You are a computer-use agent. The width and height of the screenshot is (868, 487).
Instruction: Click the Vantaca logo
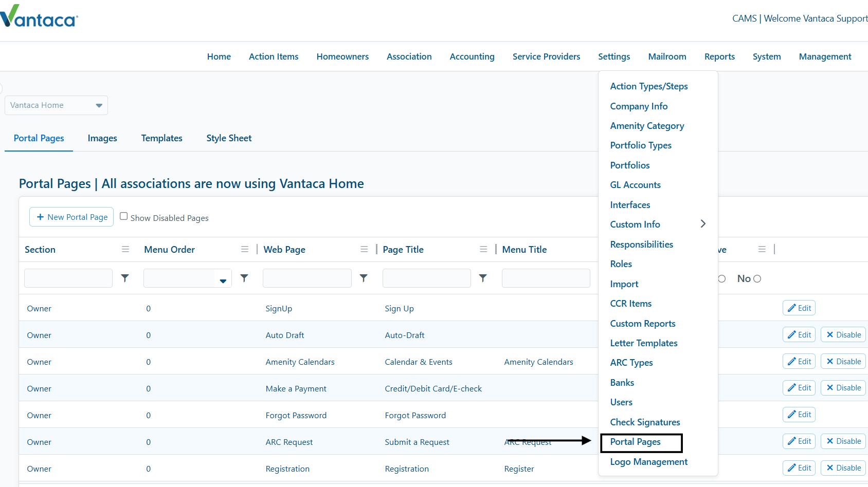(39, 16)
